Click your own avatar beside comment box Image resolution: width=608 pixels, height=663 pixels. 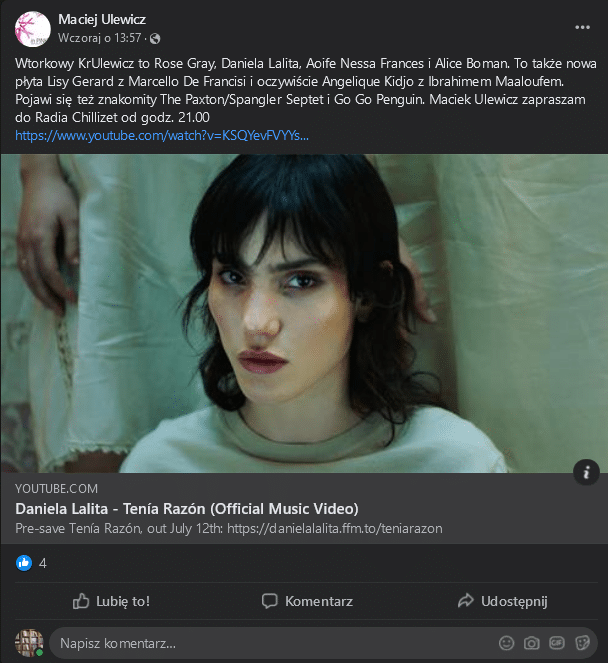tap(29, 643)
